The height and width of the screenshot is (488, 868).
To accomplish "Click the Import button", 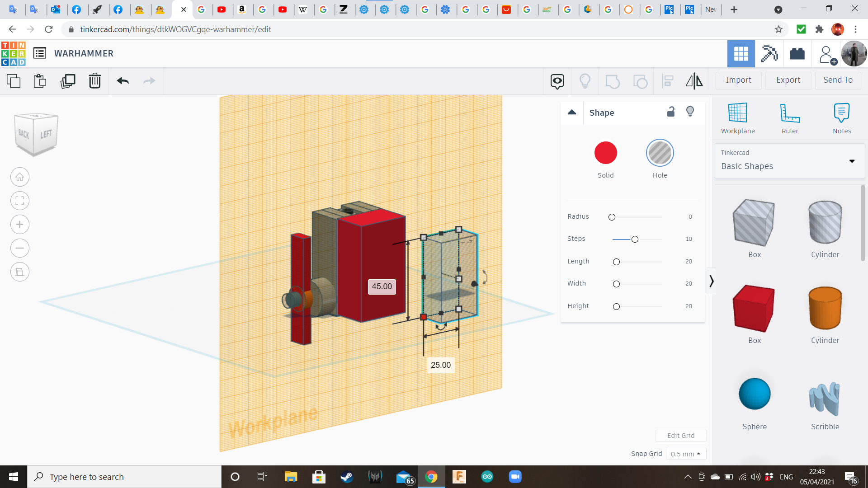I will (x=739, y=80).
